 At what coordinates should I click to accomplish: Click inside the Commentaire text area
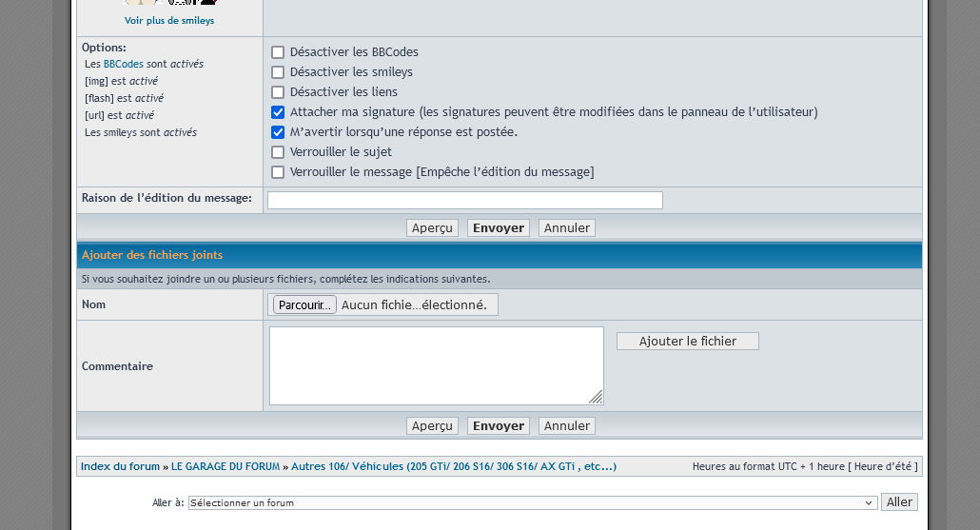click(x=436, y=365)
